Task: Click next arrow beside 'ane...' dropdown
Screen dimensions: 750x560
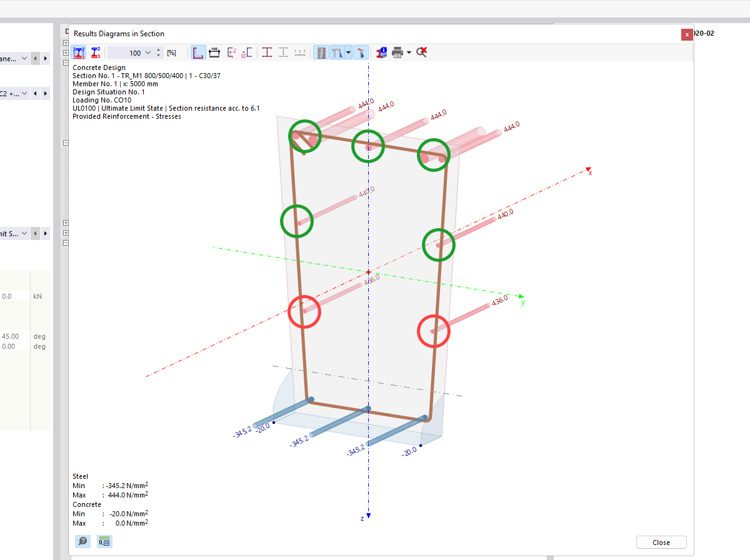Action: pyautogui.click(x=46, y=58)
